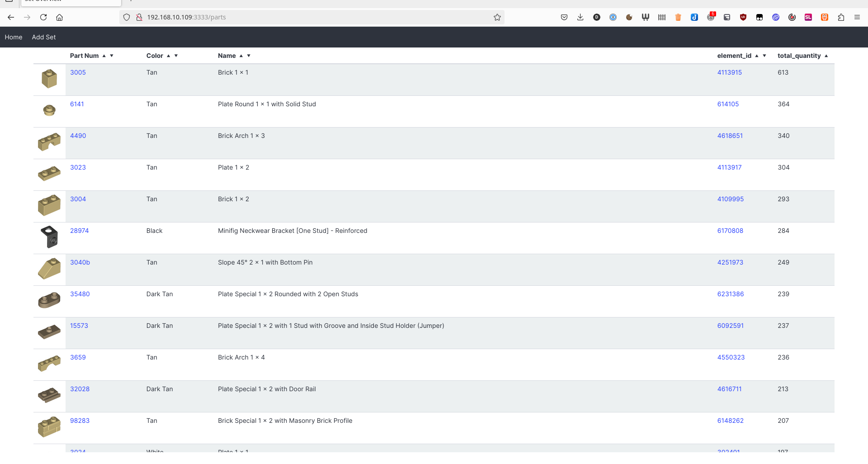This screenshot has width=868, height=464.
Task: Focus the URL address bar
Action: click(x=316, y=17)
